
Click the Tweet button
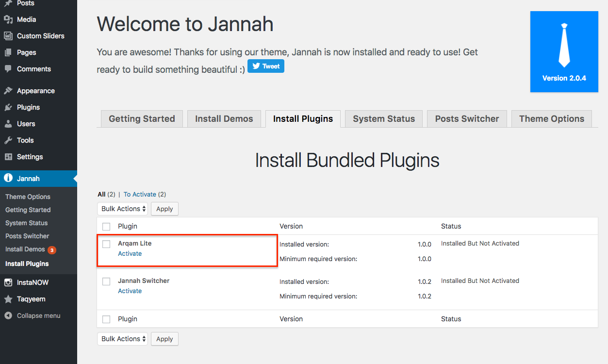point(266,66)
